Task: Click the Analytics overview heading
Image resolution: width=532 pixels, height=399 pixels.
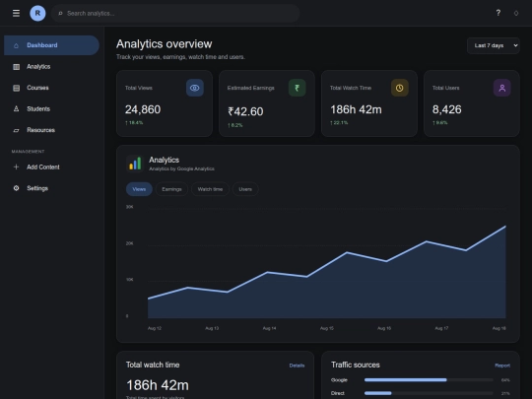Action: point(165,44)
